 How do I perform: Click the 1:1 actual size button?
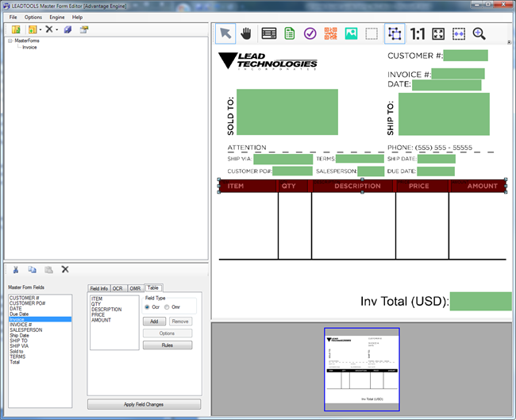click(417, 33)
